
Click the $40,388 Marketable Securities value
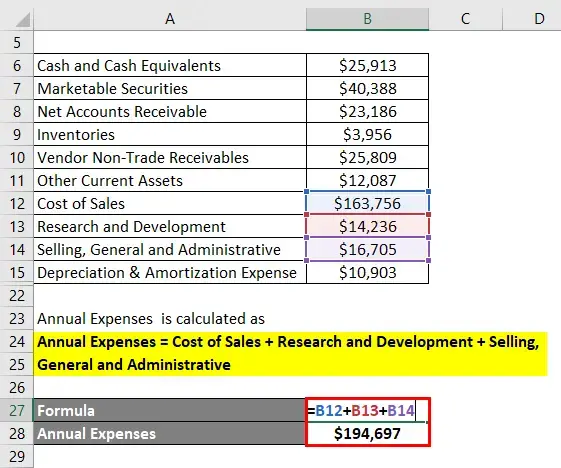[367, 88]
